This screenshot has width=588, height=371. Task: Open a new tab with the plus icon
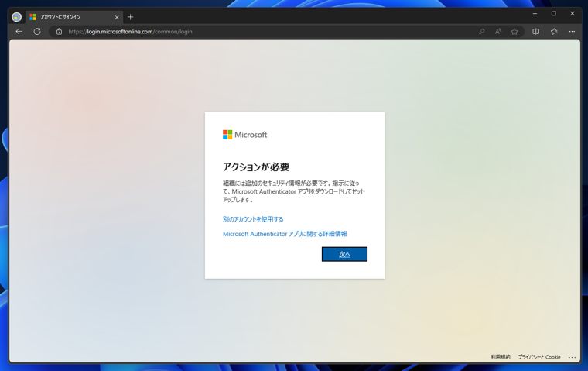(131, 17)
